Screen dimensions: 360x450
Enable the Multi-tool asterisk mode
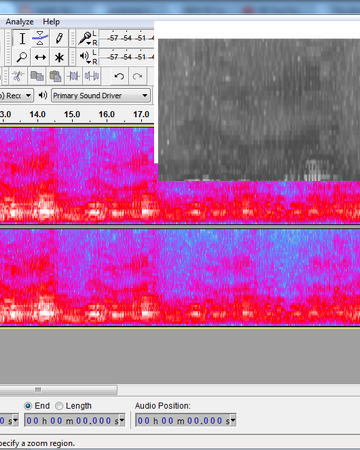[59, 57]
